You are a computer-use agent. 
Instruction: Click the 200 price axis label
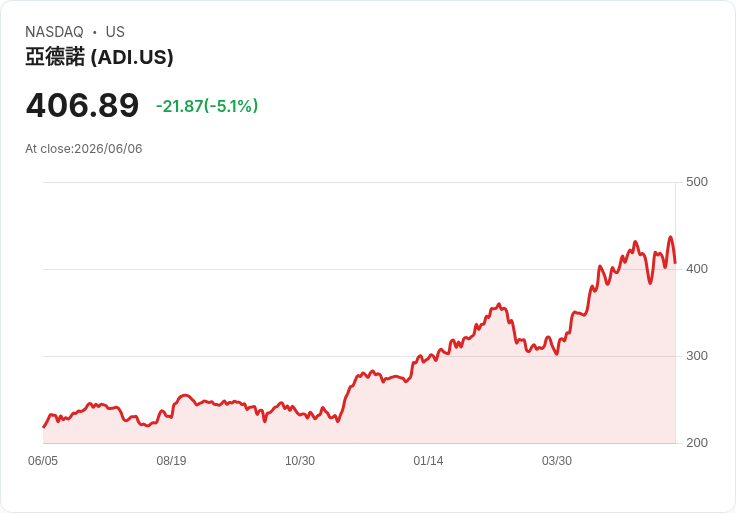(697, 443)
